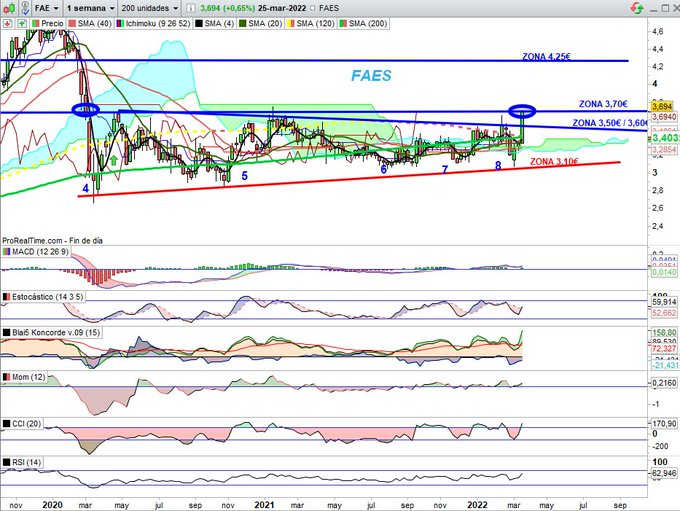Click the info icon before the 3,694 price
Screen dimensions: 680x511
click(x=191, y=8)
